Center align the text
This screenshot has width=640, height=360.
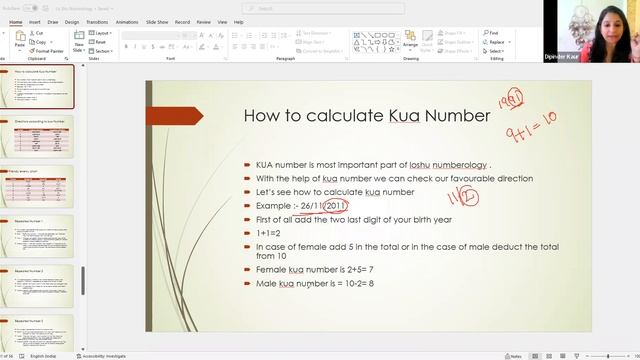(244, 47)
